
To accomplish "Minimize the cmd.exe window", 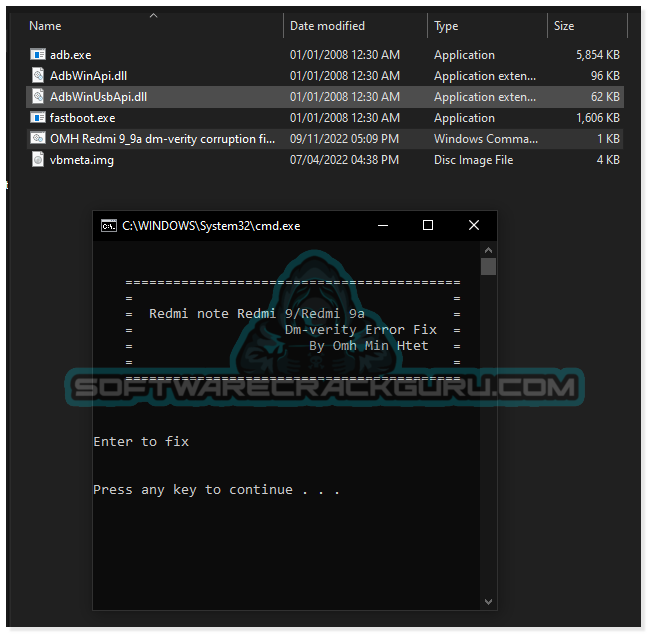I will [x=383, y=225].
